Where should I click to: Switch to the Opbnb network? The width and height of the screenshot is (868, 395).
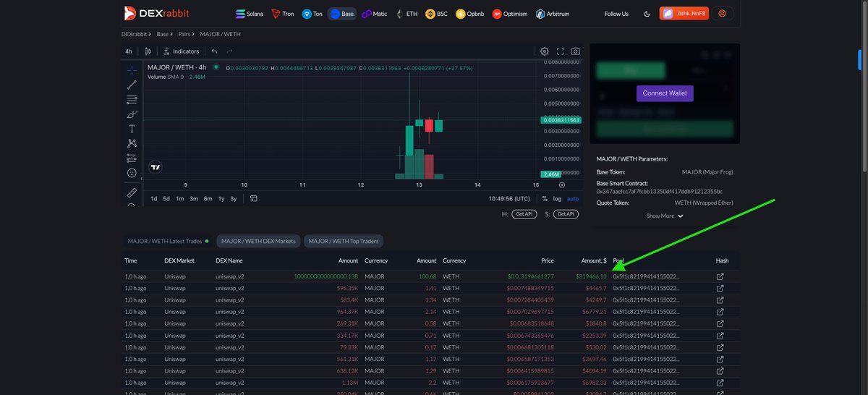[471, 14]
